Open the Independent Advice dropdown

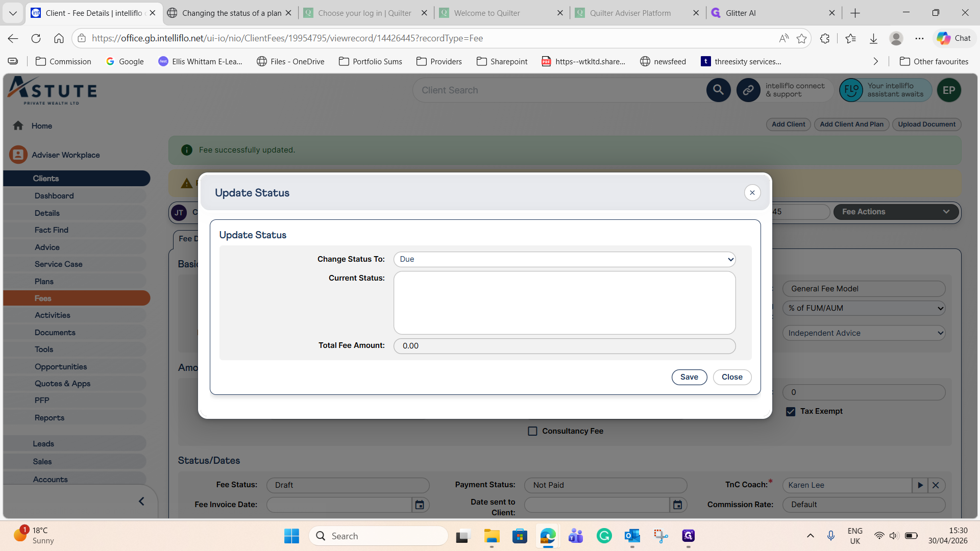[x=864, y=333]
